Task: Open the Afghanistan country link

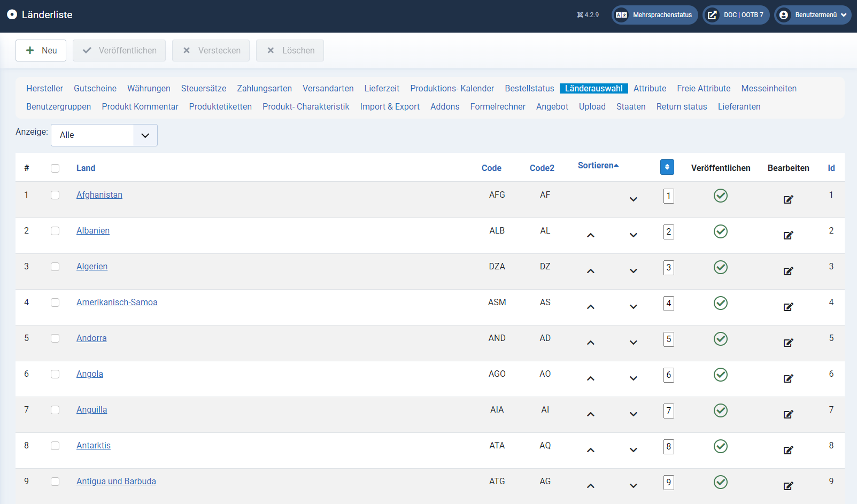Action: (99, 195)
